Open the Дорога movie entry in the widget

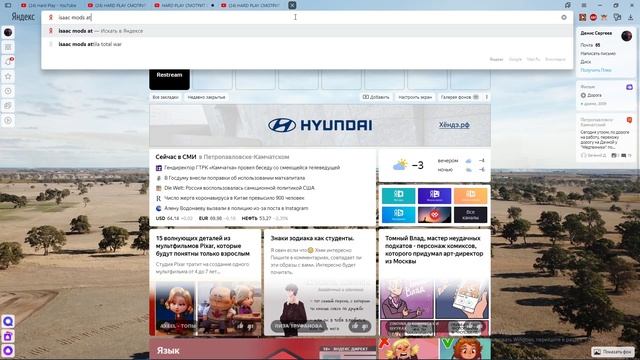(594, 95)
